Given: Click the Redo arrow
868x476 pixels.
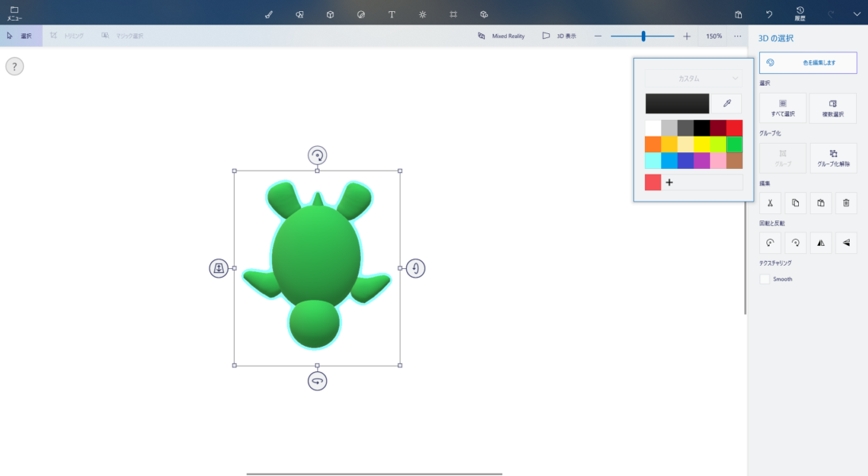Looking at the screenshot, I should [831, 14].
